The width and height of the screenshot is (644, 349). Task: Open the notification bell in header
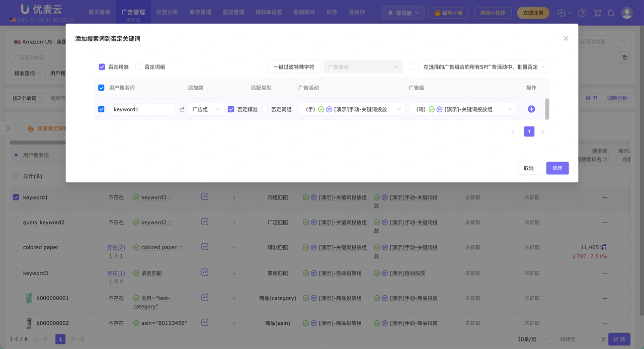pyautogui.click(x=611, y=13)
